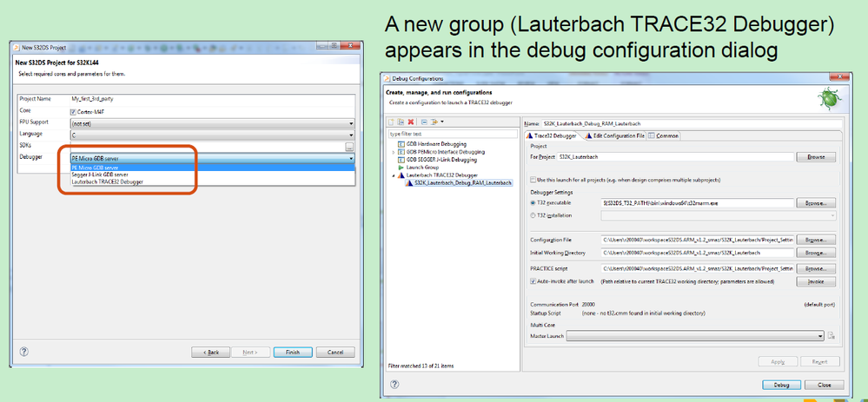Click Collapse All toolbar icon

[x=424, y=122]
